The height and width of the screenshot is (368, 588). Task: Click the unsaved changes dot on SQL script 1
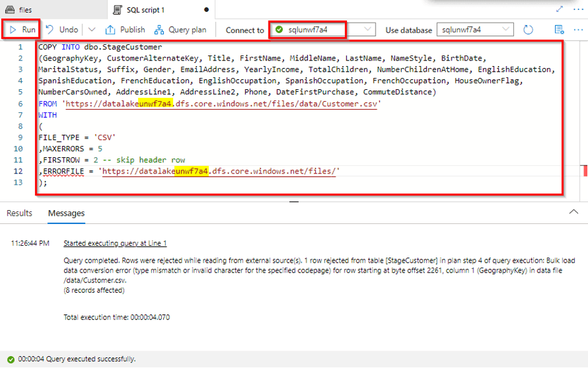[206, 9]
